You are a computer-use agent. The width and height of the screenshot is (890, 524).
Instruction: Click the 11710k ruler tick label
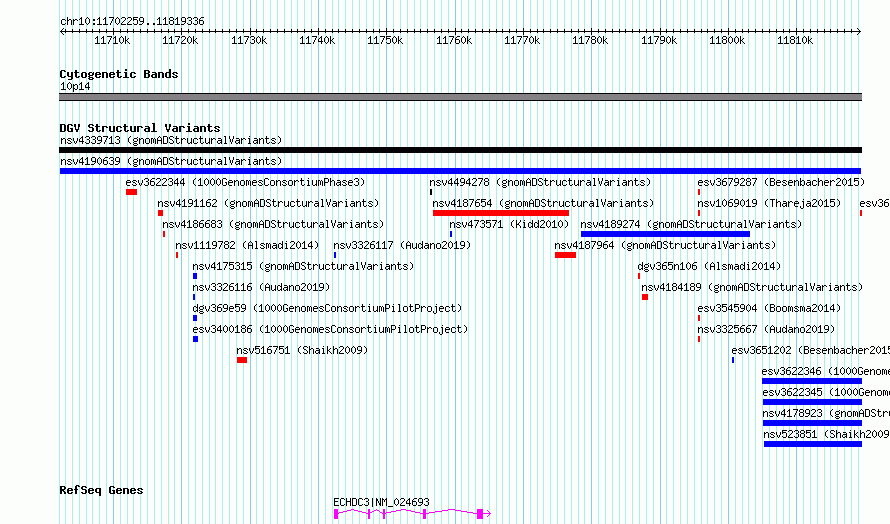pos(112,40)
